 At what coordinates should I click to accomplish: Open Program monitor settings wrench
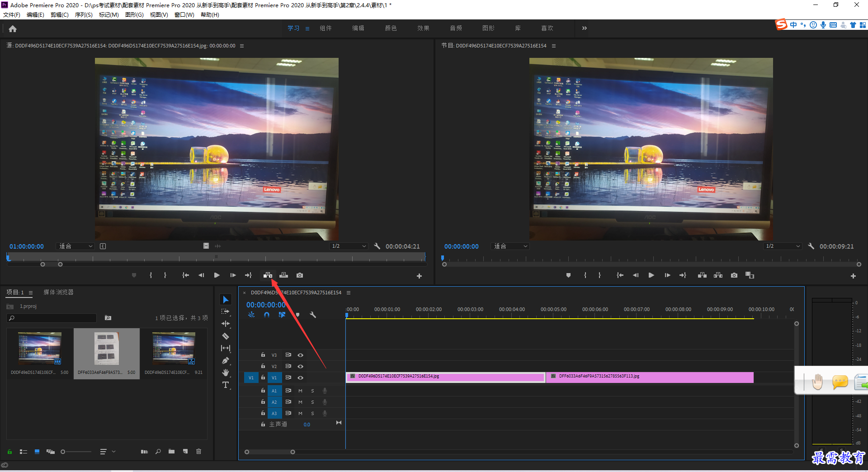coord(811,246)
